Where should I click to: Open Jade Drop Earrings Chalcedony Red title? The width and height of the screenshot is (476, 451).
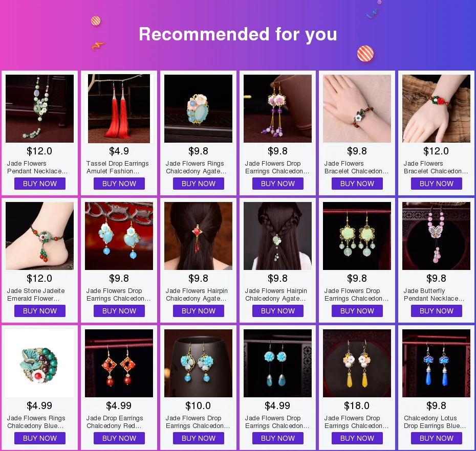click(x=115, y=422)
